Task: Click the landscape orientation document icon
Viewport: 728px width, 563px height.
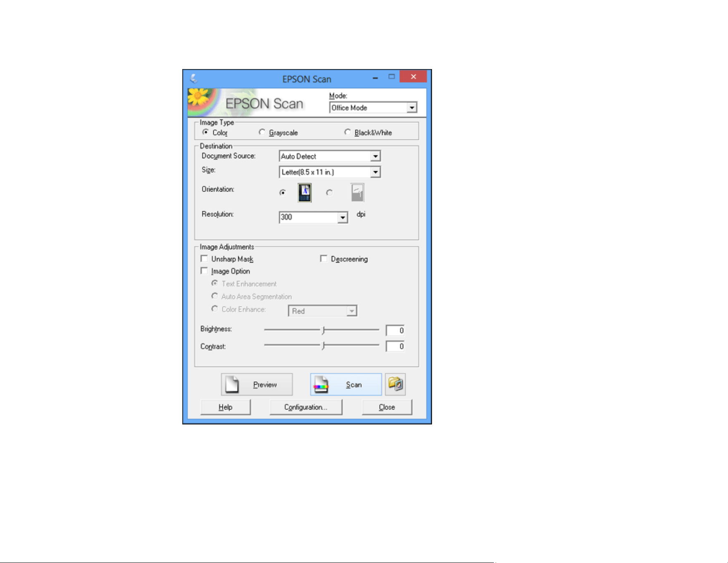Action: point(358,192)
